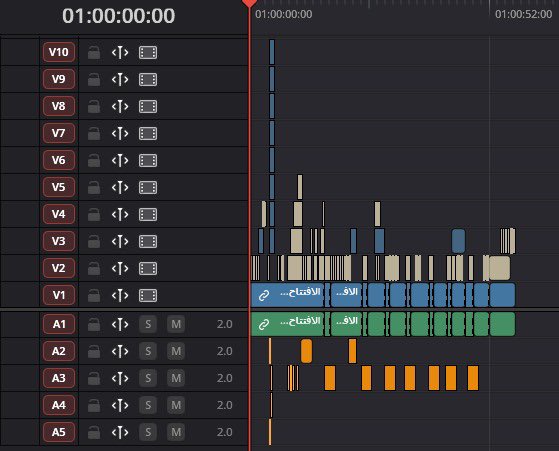The image size is (559, 451).
Task: Select the rounded blue clip on V3
Action: coord(458,241)
